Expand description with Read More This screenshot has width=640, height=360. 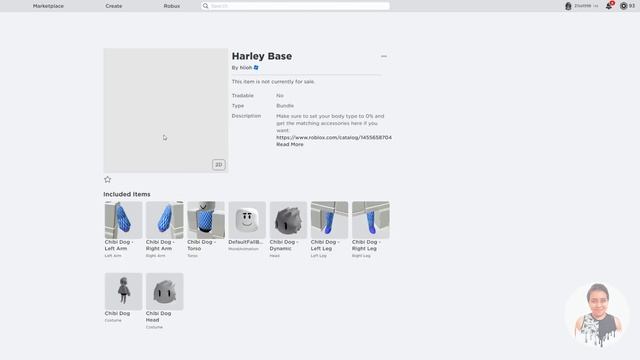[x=290, y=144]
